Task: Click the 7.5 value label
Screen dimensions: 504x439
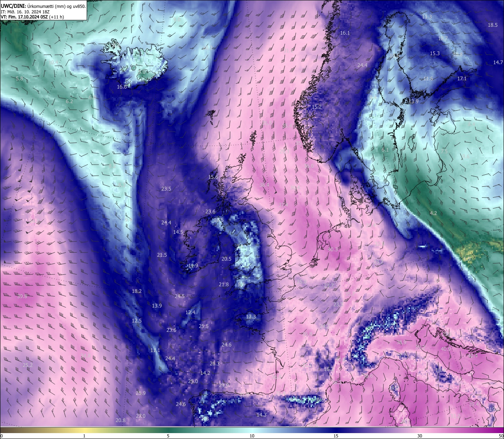Action: 444,151
